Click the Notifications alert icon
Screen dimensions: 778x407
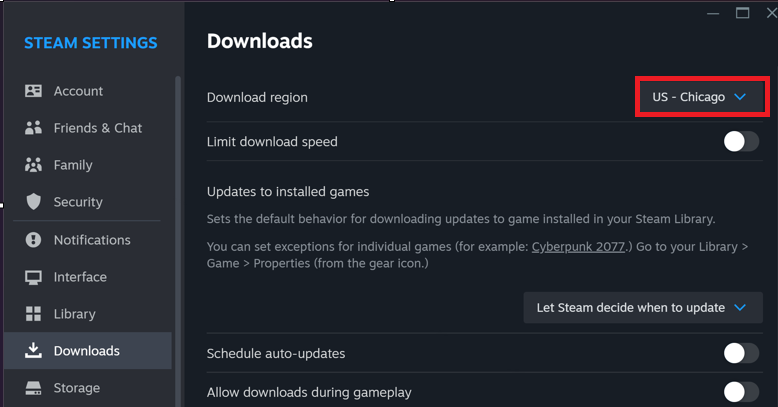34,240
